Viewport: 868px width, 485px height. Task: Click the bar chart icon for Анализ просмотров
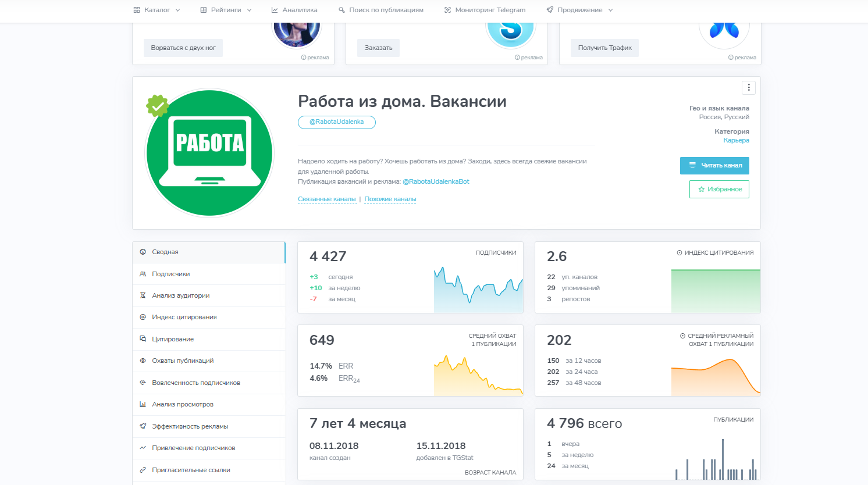(143, 404)
